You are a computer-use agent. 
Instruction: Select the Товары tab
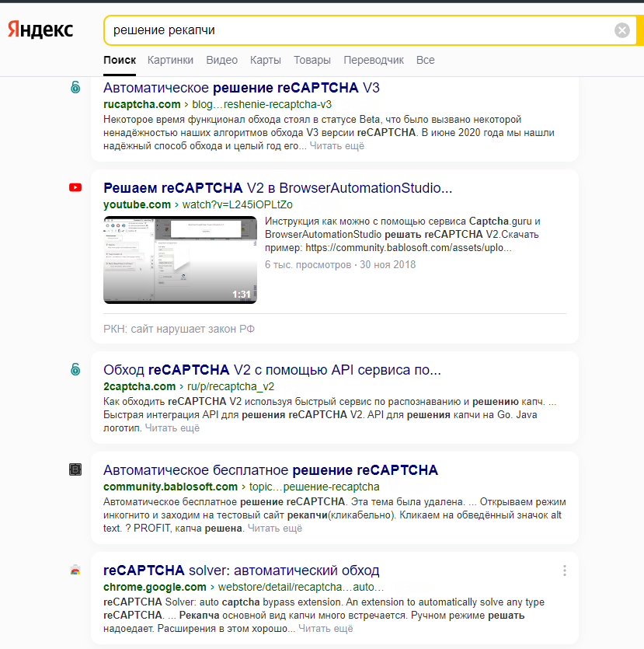coord(312,60)
